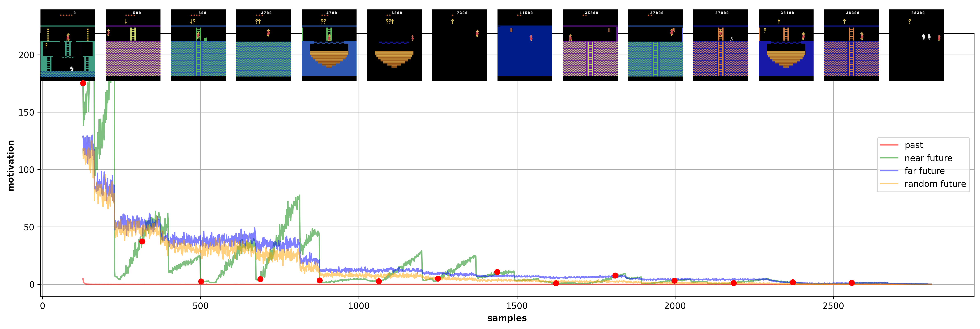Click the red marker at sample 2000
This screenshot has width=980, height=329.
(x=674, y=281)
